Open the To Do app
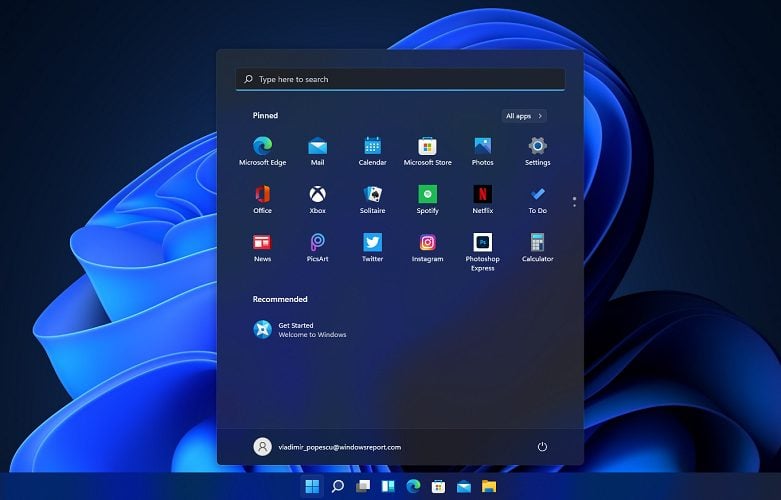Screen dimensions: 781x500 pyautogui.click(x=537, y=199)
